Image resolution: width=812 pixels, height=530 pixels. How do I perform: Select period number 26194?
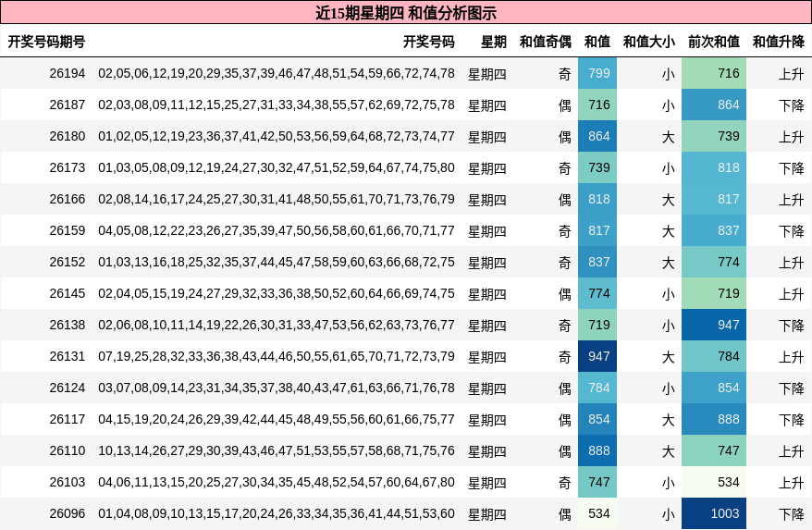tap(68, 74)
